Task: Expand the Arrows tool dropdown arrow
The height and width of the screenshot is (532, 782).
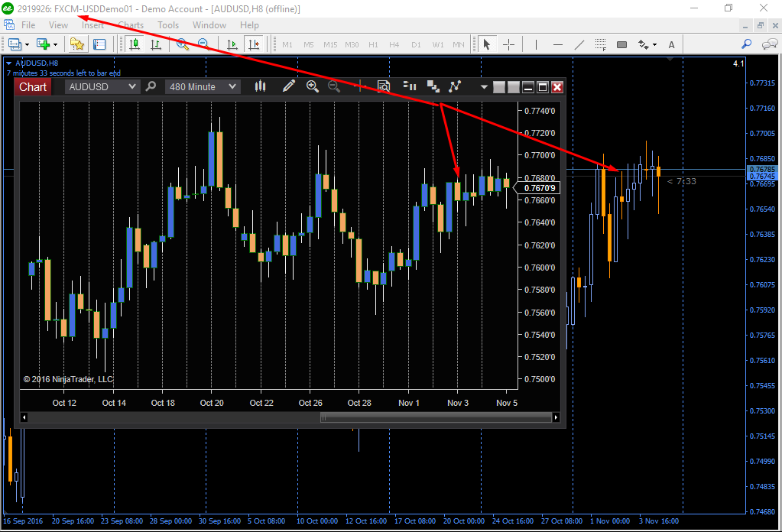Action: click(x=655, y=45)
